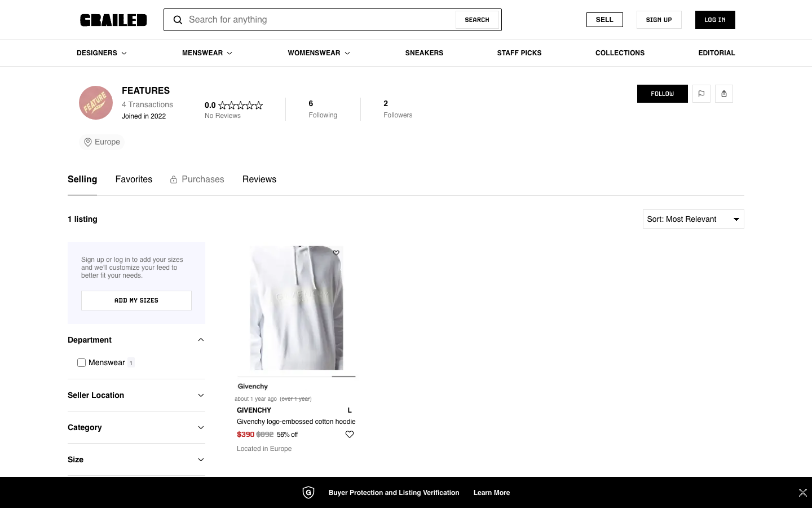Viewport: 812px width, 508px height.
Task: Expand the Category filter
Action: [136, 427]
